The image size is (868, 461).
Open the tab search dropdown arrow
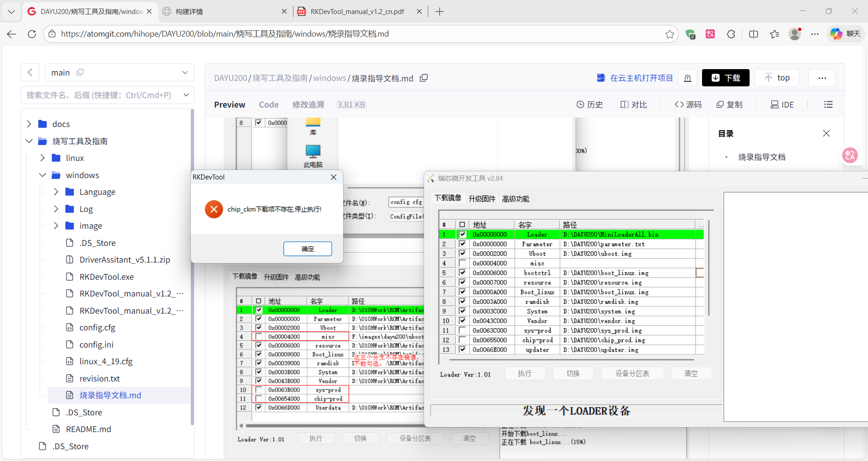(12, 12)
